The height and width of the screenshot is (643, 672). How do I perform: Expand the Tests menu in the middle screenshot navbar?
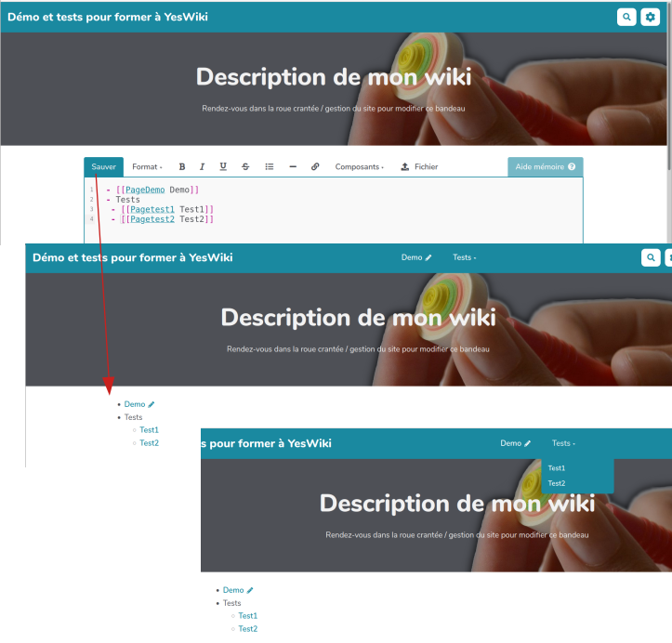coord(464,257)
